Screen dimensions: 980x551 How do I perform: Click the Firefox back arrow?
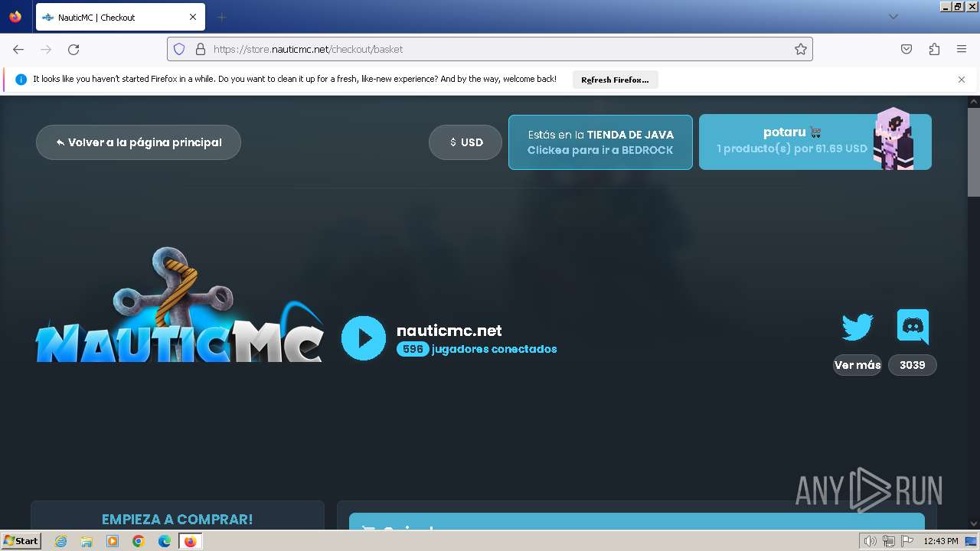coord(18,49)
